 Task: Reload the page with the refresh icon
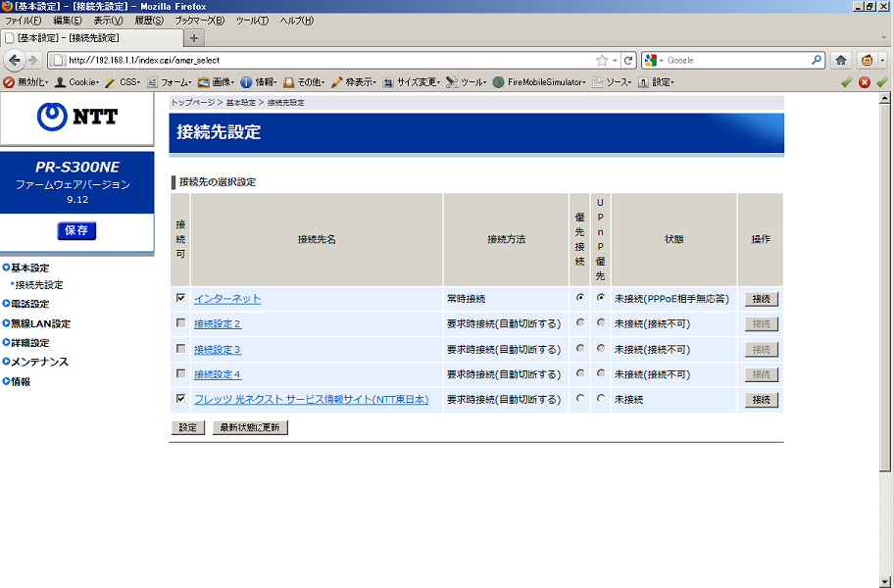(x=628, y=60)
